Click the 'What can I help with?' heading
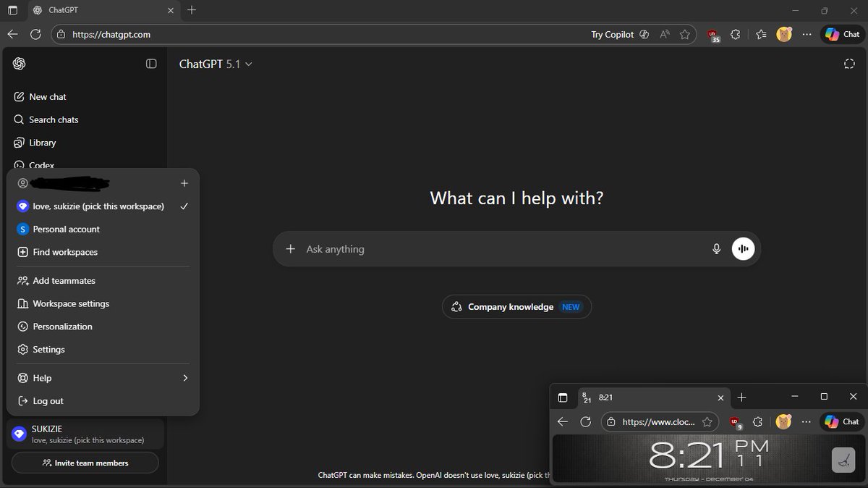Screen dimensions: 868x488 [x=516, y=198]
